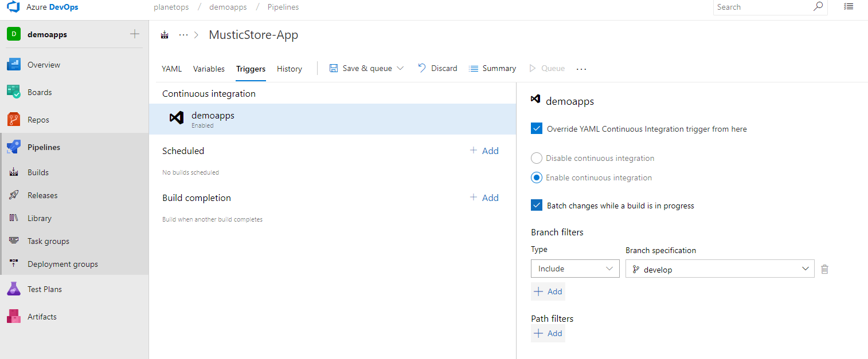The height and width of the screenshot is (359, 868).
Task: Click the Builds factory icon
Action: (x=14, y=172)
